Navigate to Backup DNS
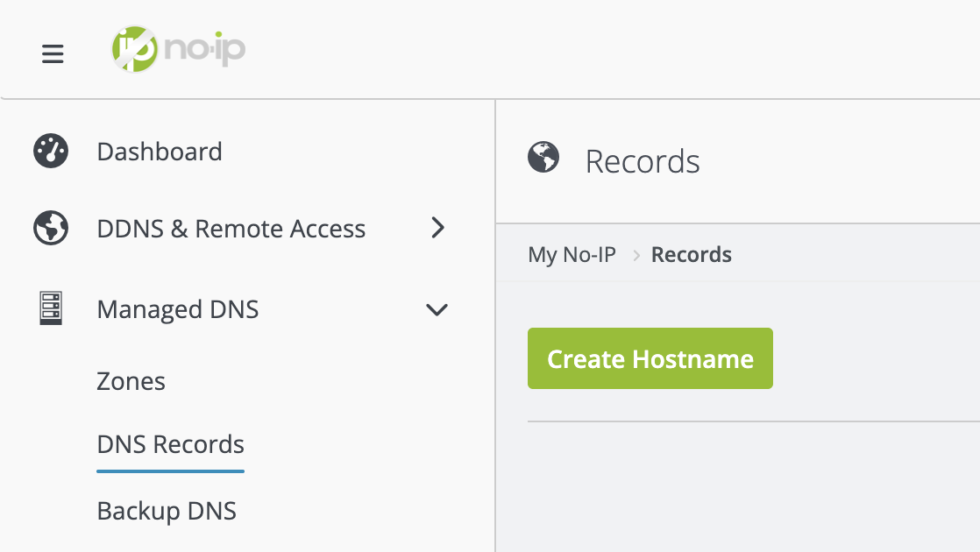The height and width of the screenshot is (552, 980). tap(167, 511)
